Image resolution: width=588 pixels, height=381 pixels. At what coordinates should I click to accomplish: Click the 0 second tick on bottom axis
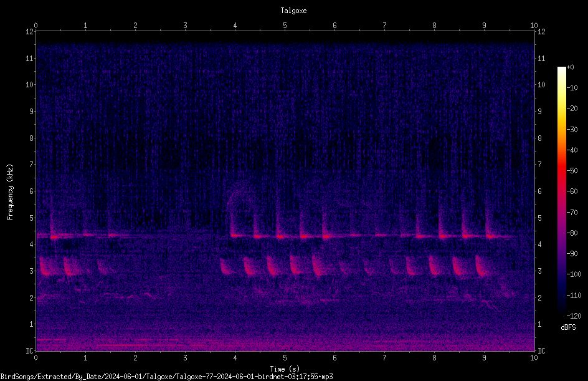[36, 358]
